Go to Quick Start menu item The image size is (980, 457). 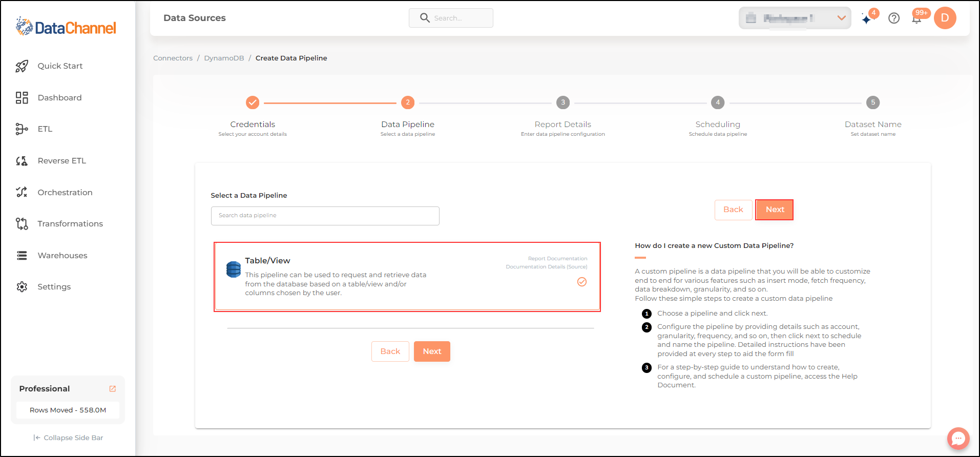pyautogui.click(x=60, y=66)
